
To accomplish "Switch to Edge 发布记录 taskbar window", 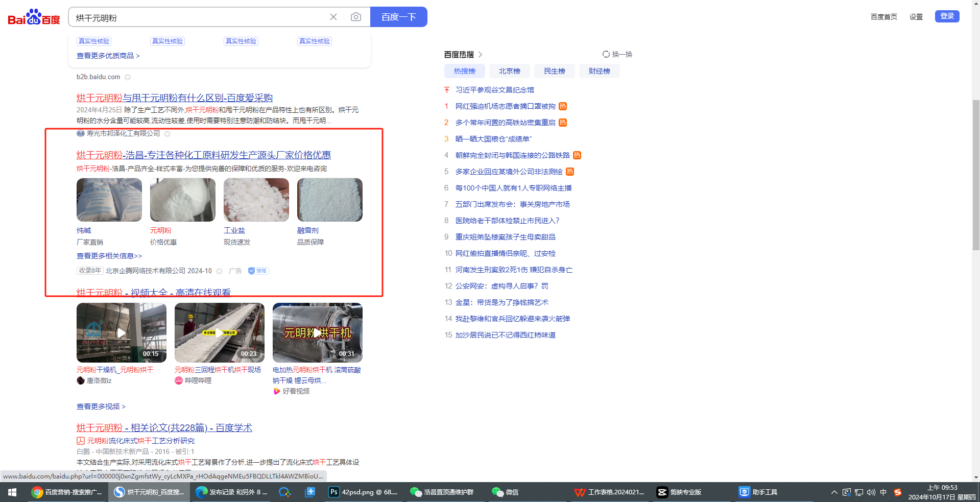I will tap(232, 492).
